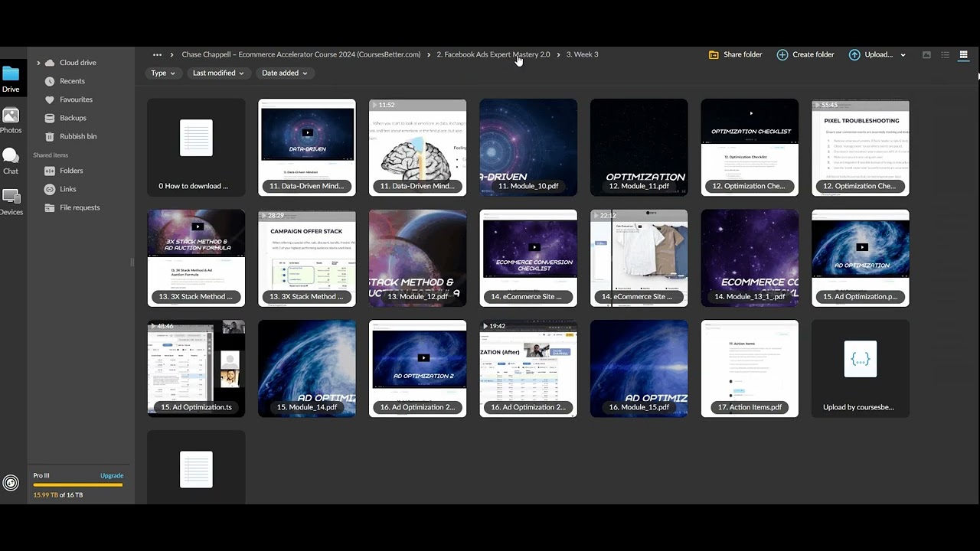The width and height of the screenshot is (980, 551).
Task: Open the Chat section icon
Action: click(11, 157)
